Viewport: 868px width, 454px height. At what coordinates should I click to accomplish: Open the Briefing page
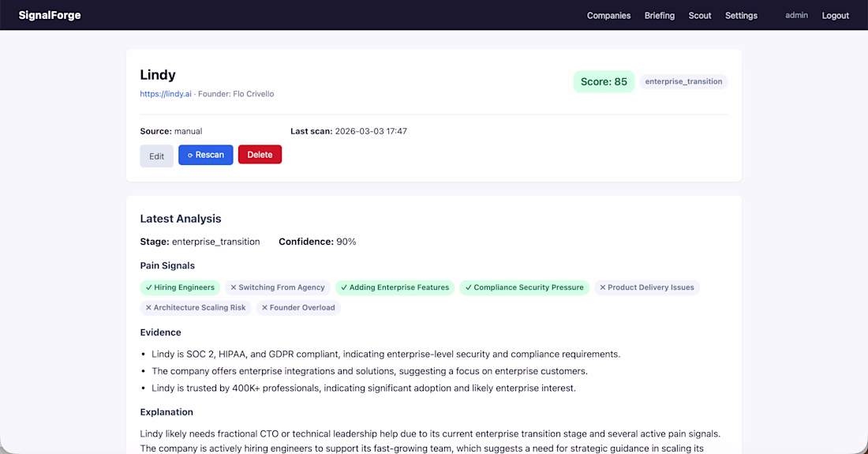(x=660, y=16)
